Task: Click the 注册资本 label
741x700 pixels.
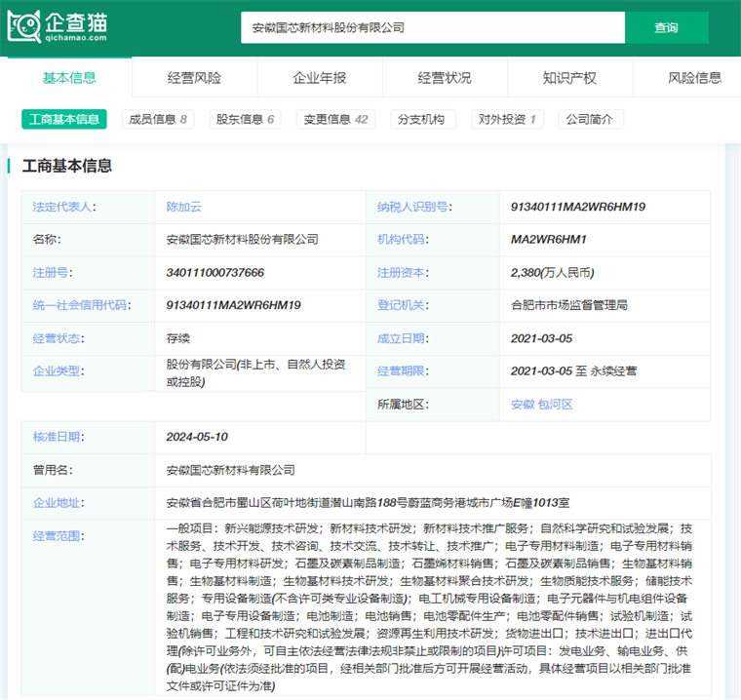Action: point(403,273)
